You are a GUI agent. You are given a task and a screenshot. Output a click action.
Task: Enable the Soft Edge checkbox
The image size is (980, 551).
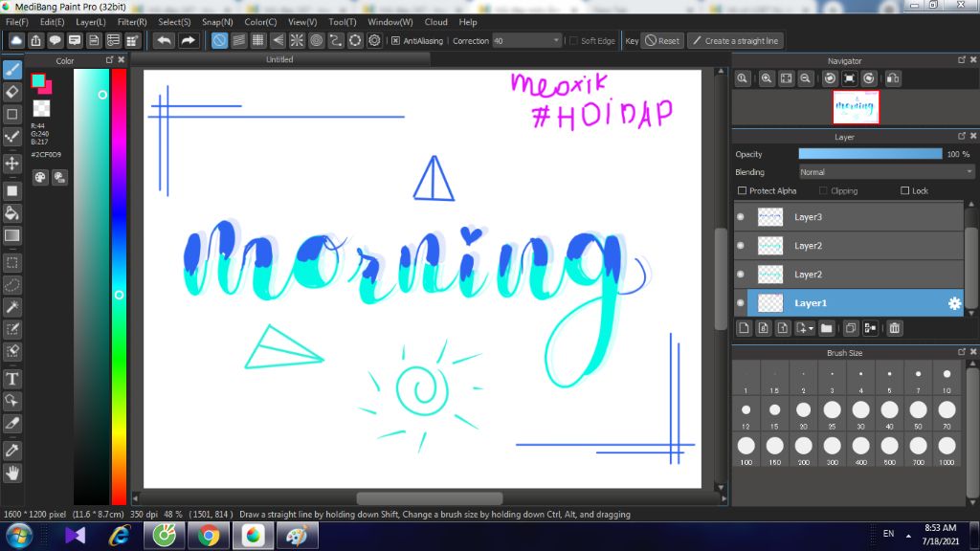573,40
